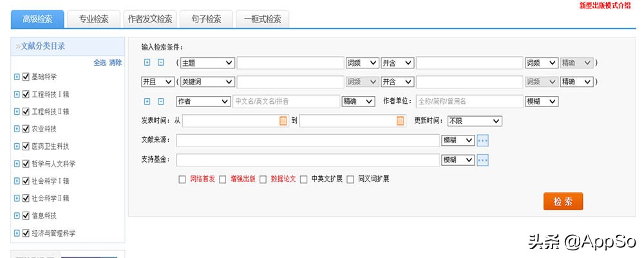Open the 文献来源 browse ellipsis button
The height and width of the screenshot is (258, 644).
click(482, 141)
